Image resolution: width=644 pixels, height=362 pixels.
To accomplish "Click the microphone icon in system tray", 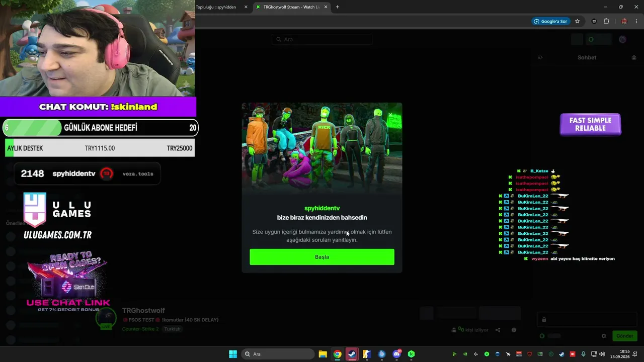I will [583, 354].
